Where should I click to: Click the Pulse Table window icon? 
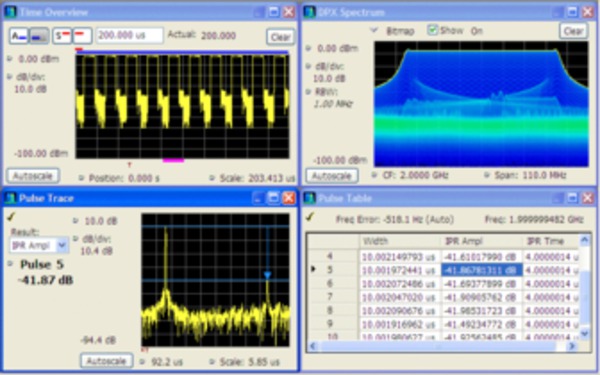(x=309, y=198)
